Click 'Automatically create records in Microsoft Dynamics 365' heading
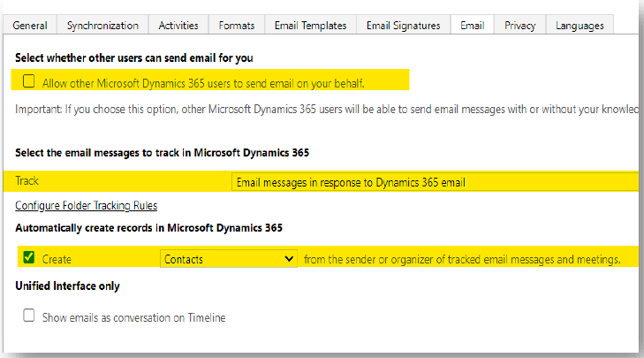The height and width of the screenshot is (358, 644). (148, 228)
